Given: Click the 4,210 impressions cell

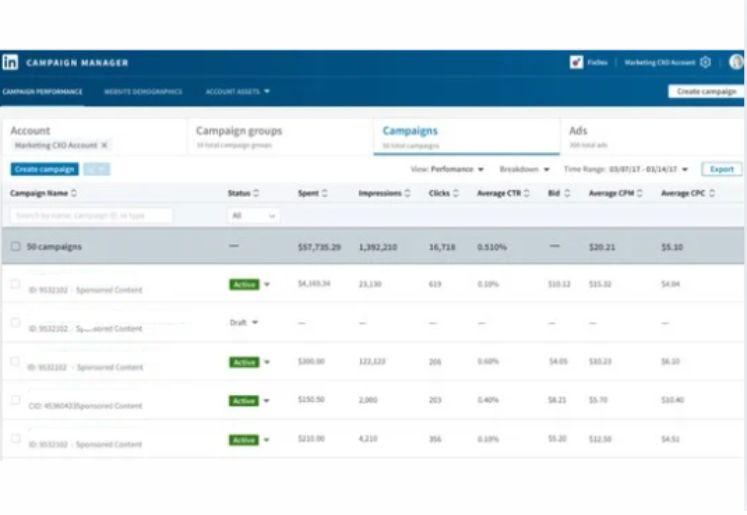Looking at the screenshot, I should tap(368, 439).
